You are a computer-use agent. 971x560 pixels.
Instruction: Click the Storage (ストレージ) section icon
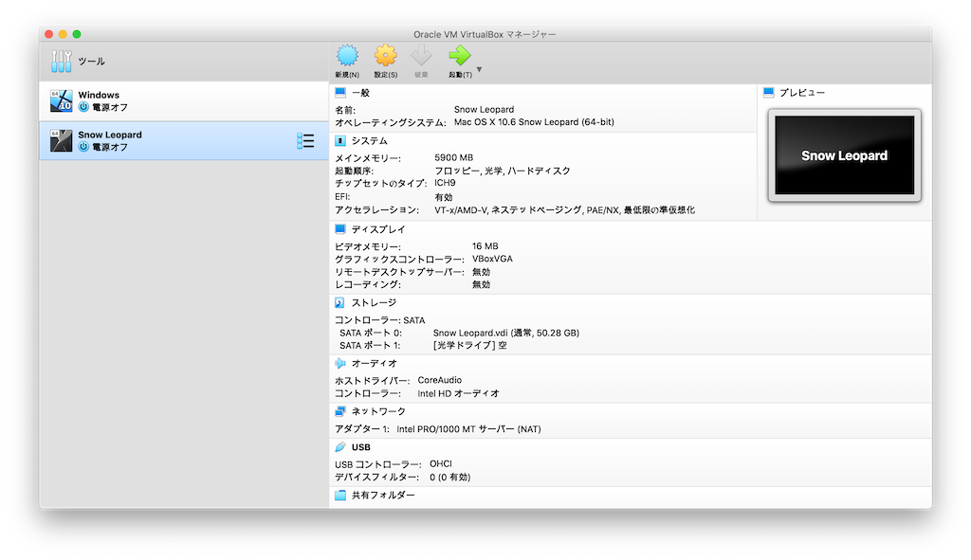(340, 302)
